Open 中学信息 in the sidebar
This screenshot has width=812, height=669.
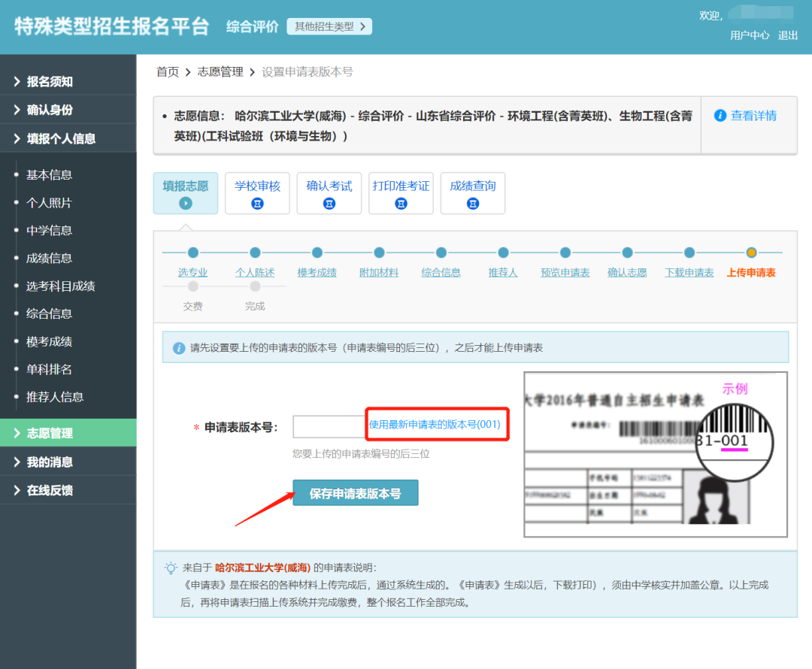[x=49, y=231]
